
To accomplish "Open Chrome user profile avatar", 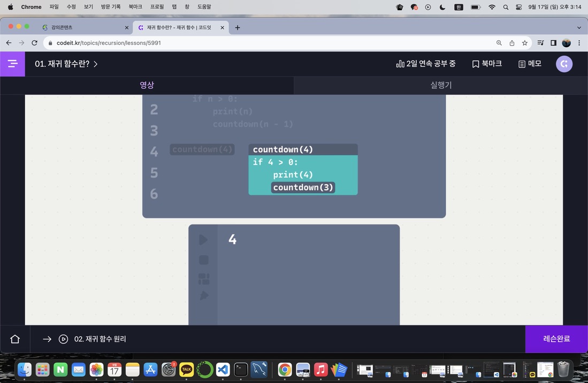I will pyautogui.click(x=566, y=43).
